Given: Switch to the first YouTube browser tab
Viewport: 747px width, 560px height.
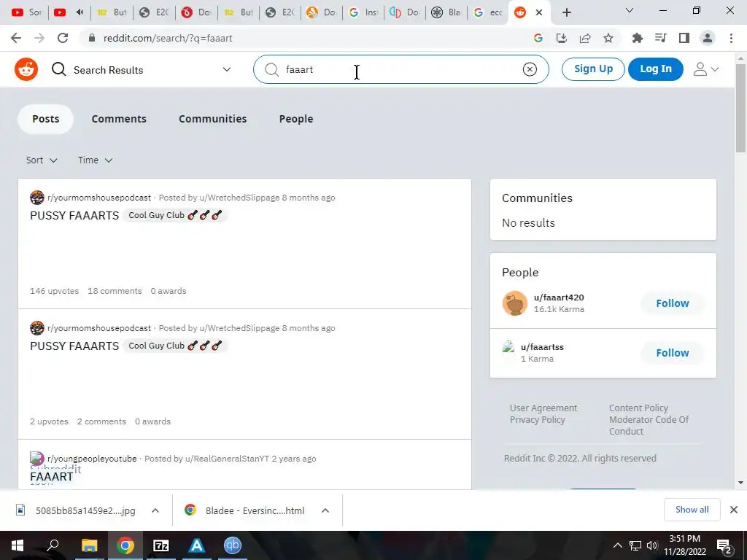Looking at the screenshot, I should (x=26, y=12).
